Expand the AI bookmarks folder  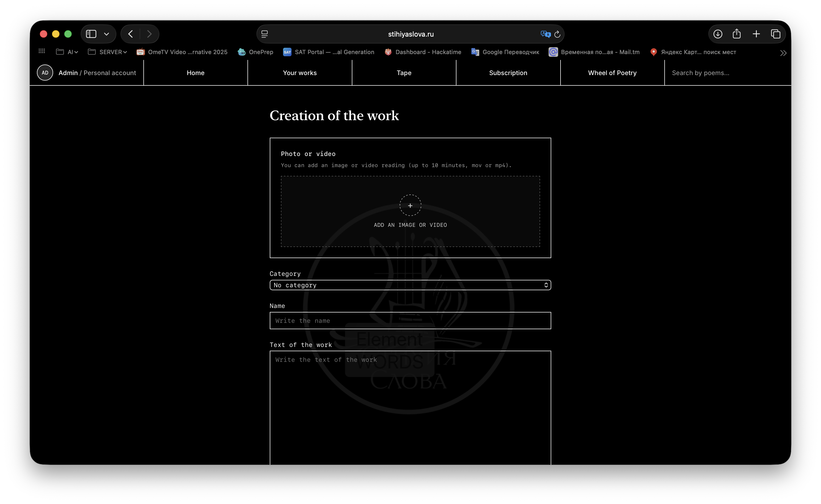coord(67,52)
